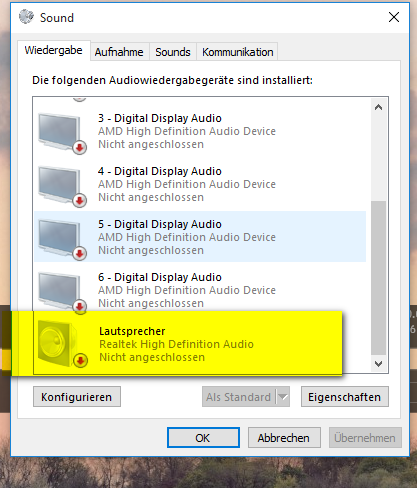The height and width of the screenshot is (488, 417).
Task: Open Eigenschaften for selected device
Action: pyautogui.click(x=345, y=397)
